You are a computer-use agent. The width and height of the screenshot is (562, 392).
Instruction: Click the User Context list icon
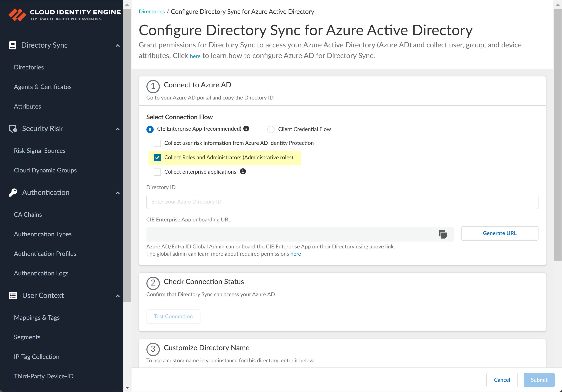click(13, 295)
